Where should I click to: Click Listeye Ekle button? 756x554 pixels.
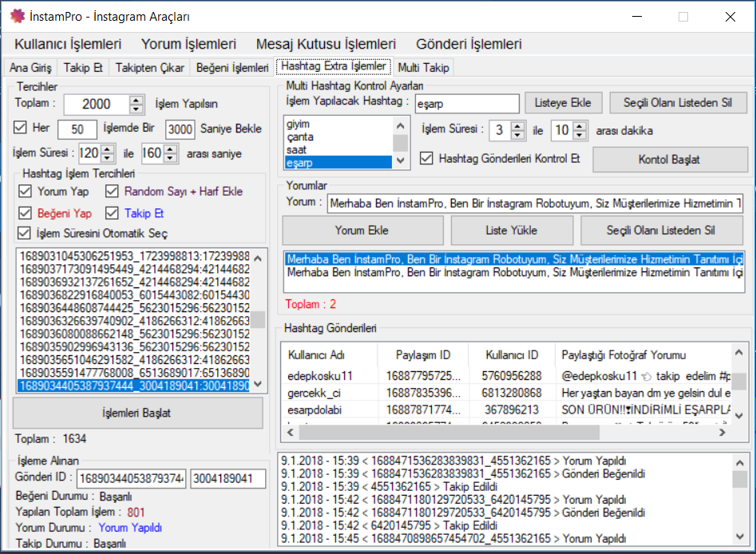[563, 103]
